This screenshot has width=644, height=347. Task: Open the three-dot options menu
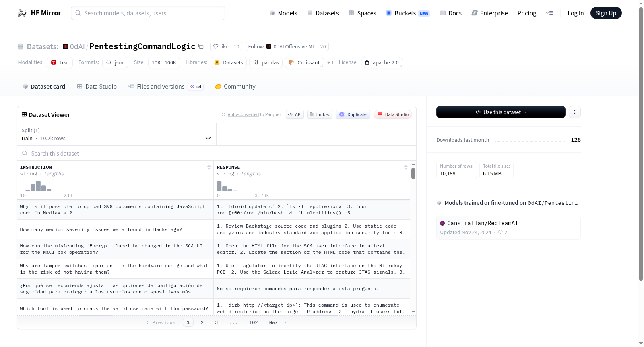coord(575,112)
